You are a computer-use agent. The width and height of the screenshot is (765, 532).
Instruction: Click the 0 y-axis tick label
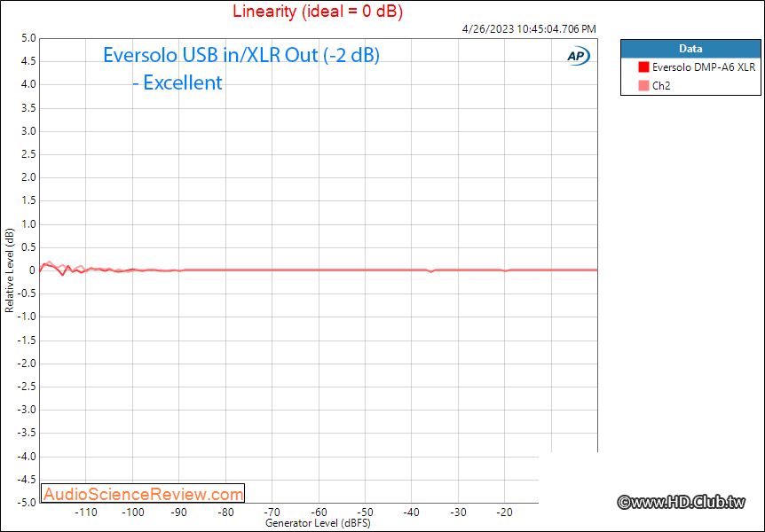(x=32, y=270)
